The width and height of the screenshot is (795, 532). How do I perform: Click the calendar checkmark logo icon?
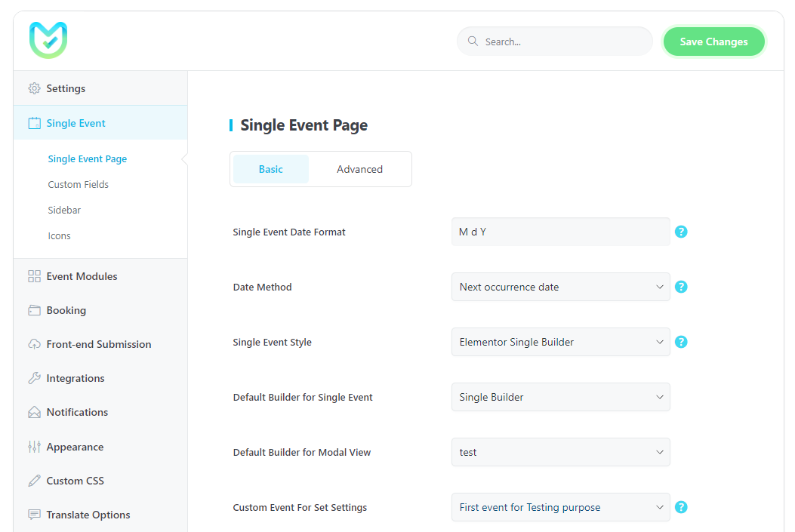[48, 40]
